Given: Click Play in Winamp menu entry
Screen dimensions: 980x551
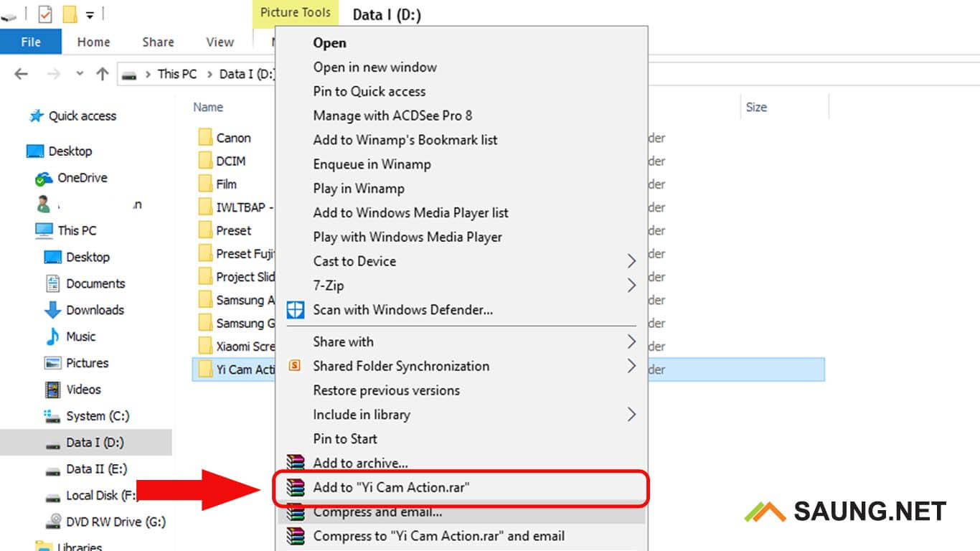Looking at the screenshot, I should click(x=359, y=189).
